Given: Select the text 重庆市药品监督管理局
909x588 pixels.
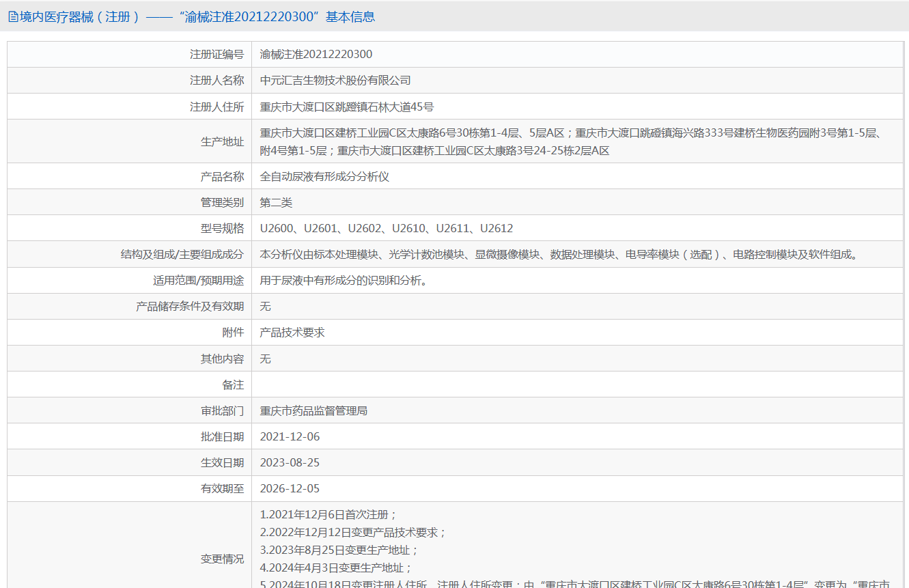Looking at the screenshot, I should pos(314,410).
